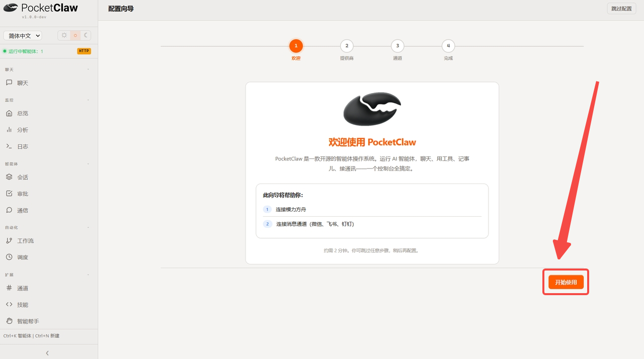The height and width of the screenshot is (359, 644).
Task: Click the v1.0.0-dev version text
Action: [x=35, y=17]
